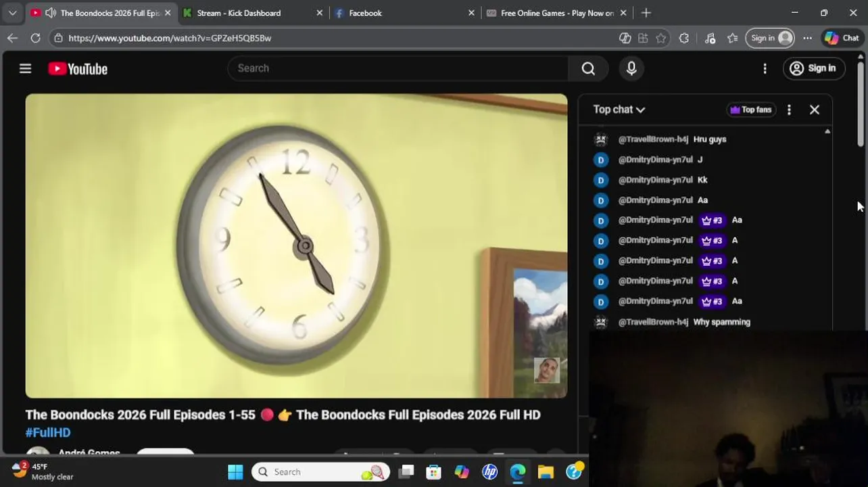The height and width of the screenshot is (487, 868).
Task: Click channel watermark thumbnail in video corner
Action: click(547, 370)
